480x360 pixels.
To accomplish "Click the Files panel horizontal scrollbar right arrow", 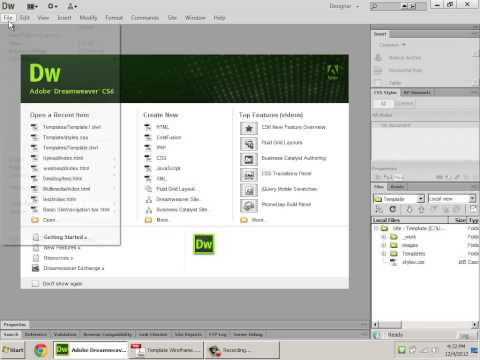I will (475, 325).
